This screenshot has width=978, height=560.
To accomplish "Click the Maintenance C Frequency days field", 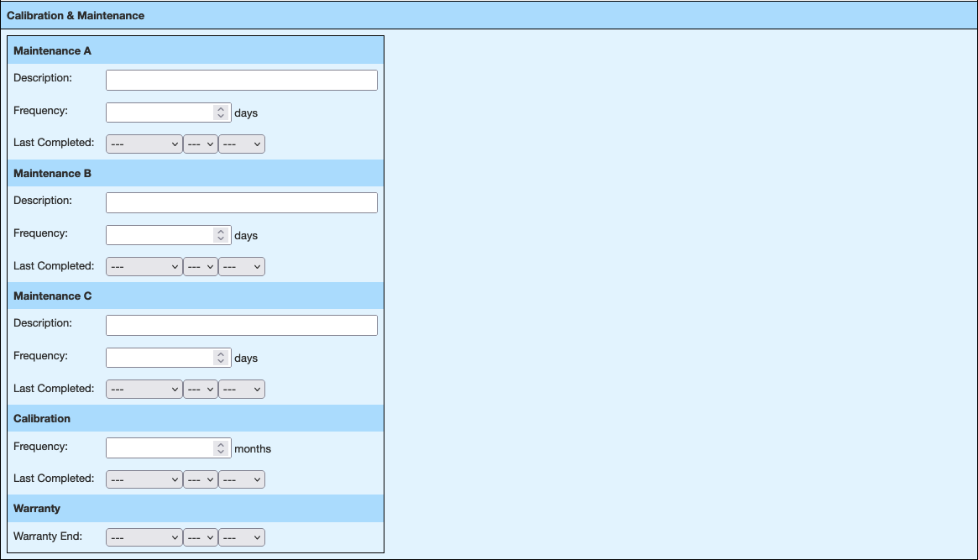I will click(x=160, y=358).
